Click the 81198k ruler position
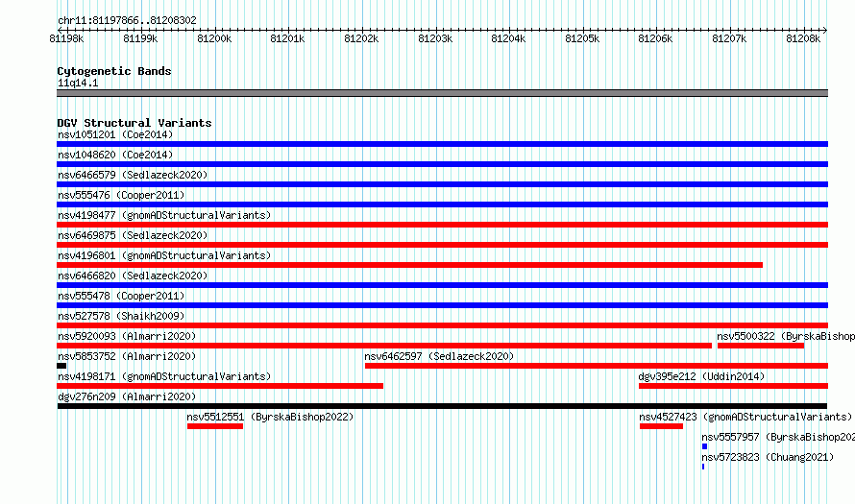855x504 pixels. pos(66,38)
